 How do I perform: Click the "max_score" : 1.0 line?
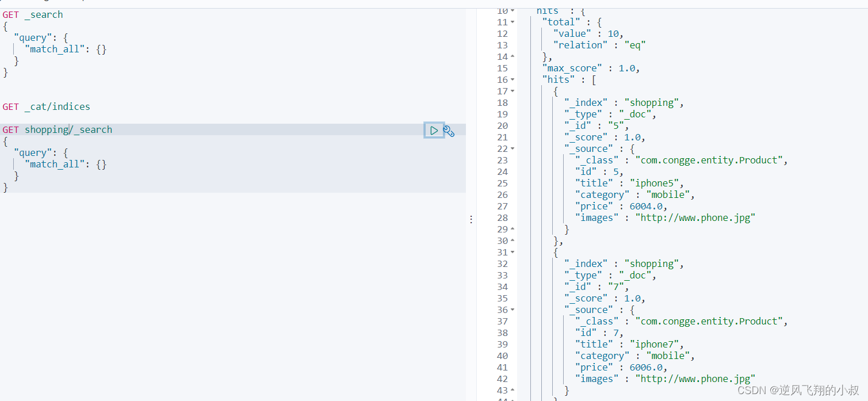[x=591, y=68]
